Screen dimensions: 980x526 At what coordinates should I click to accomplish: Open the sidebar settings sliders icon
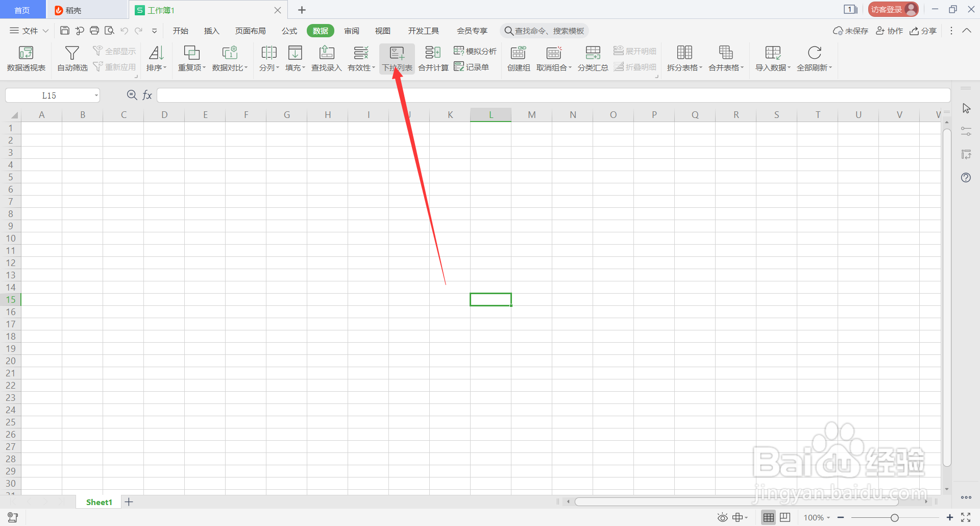(966, 131)
